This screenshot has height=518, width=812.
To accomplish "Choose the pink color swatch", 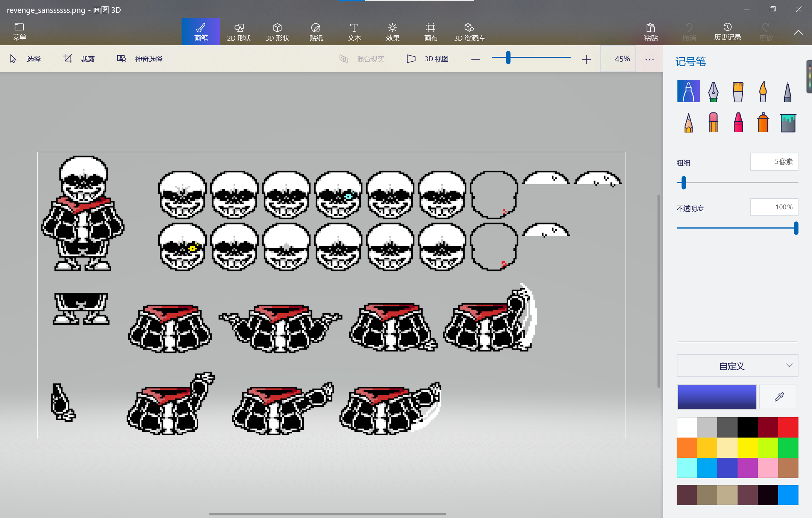I will (768, 468).
